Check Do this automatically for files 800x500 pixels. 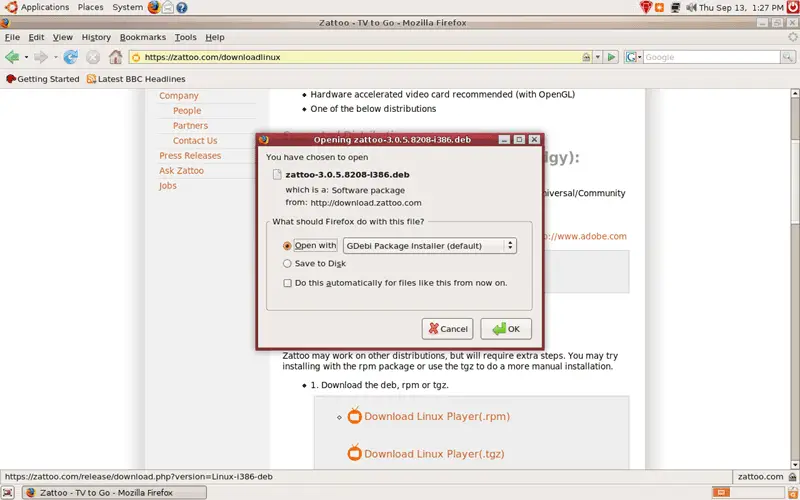pyautogui.click(x=288, y=283)
